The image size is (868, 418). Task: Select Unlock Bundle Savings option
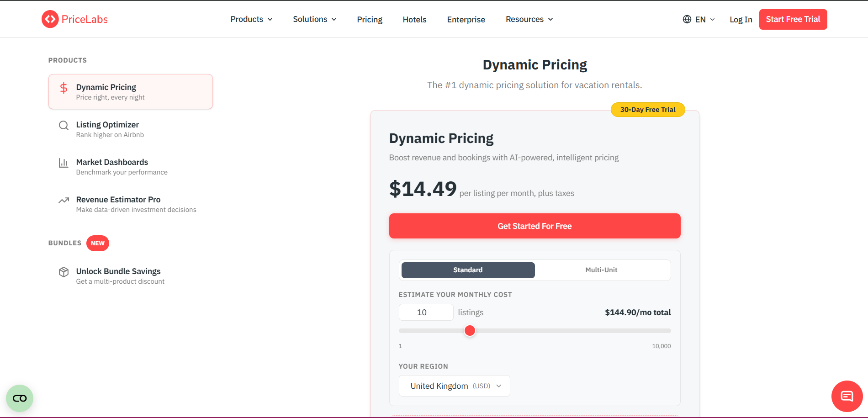131,276
